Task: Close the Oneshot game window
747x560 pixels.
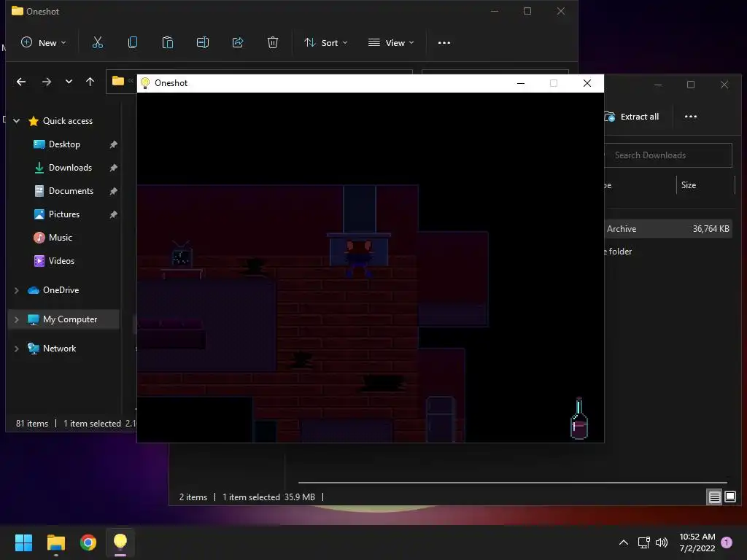Action: tap(587, 83)
